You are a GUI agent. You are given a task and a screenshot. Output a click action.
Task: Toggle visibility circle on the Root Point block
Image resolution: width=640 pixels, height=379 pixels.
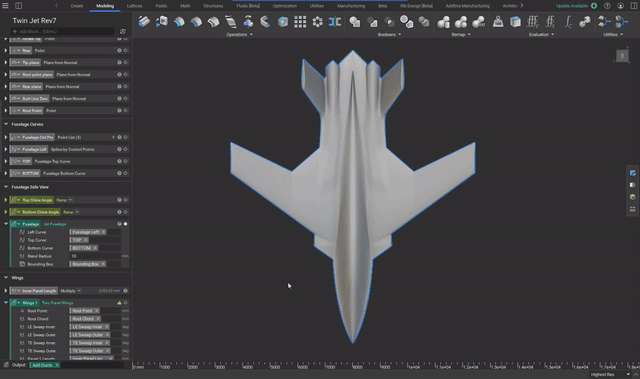click(x=125, y=111)
